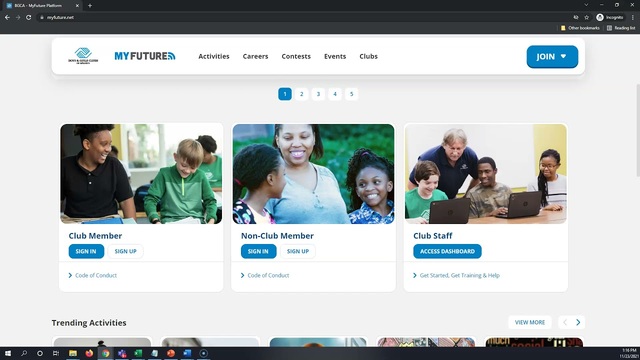Open the Reading list panel
The image size is (640, 360).
pos(621,28)
